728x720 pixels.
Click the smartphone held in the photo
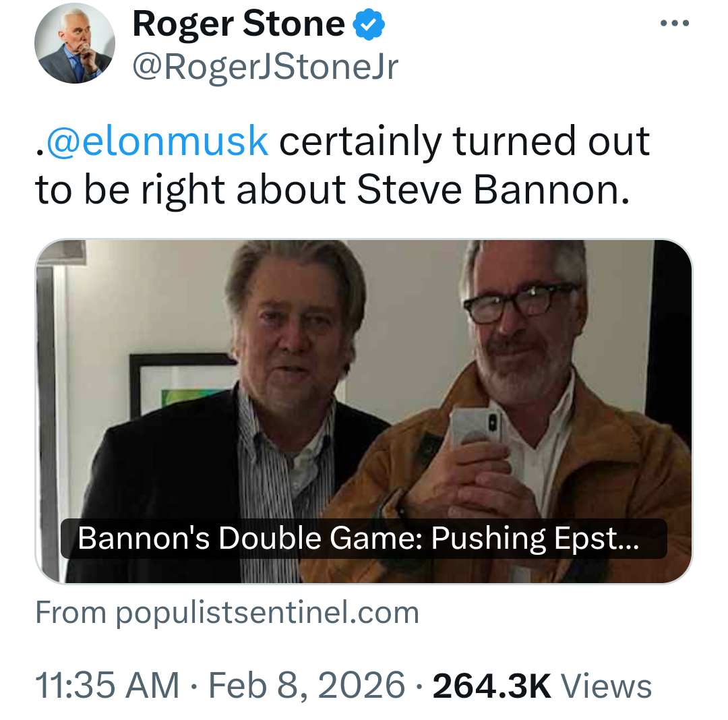pyautogui.click(x=477, y=426)
